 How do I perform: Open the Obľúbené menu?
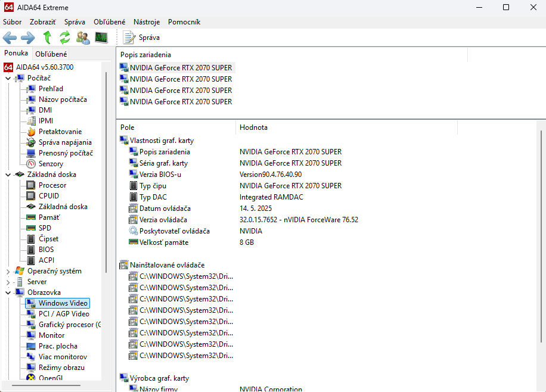click(109, 22)
